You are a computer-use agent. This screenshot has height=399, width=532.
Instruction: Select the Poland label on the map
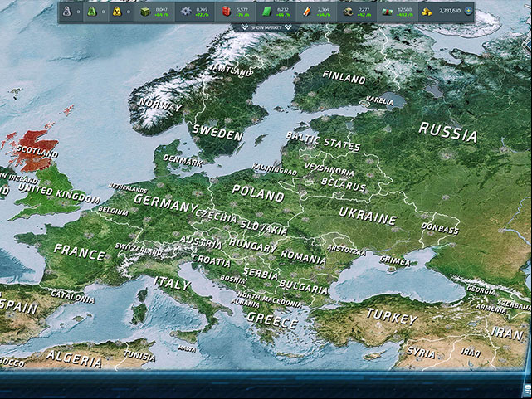(258, 193)
